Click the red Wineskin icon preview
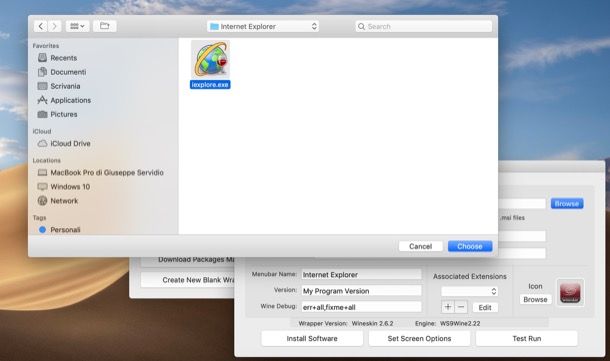Image resolution: width=610 pixels, height=361 pixels. (x=570, y=293)
